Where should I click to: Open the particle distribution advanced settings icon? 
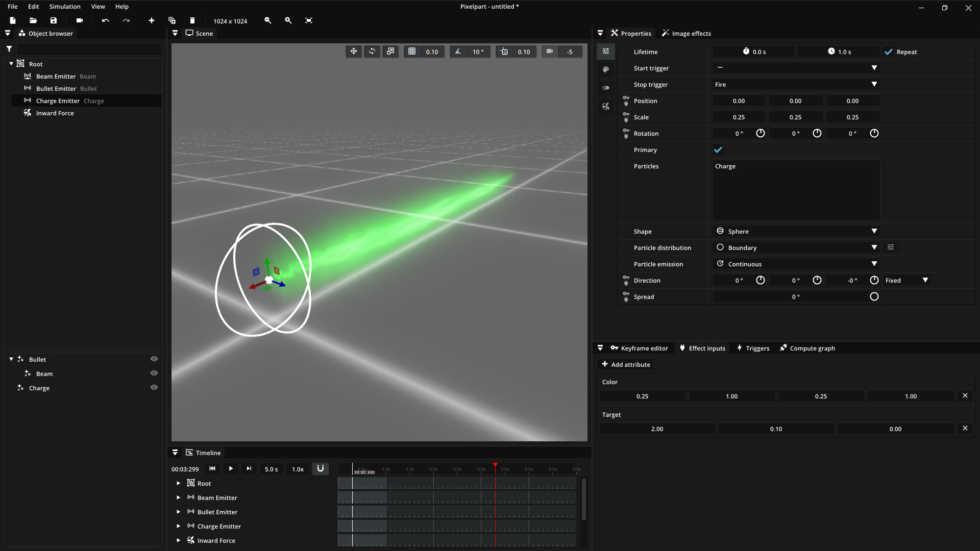891,247
